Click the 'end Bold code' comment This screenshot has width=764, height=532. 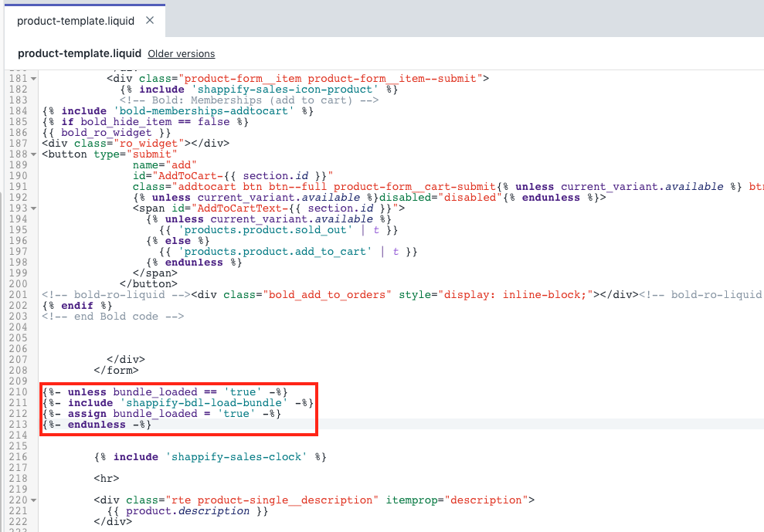click(113, 317)
